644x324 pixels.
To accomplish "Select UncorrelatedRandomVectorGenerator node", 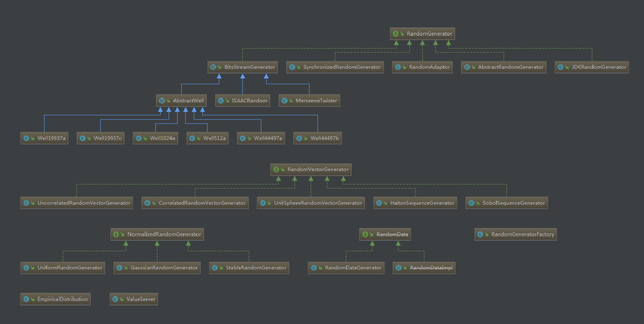I will pos(77,203).
